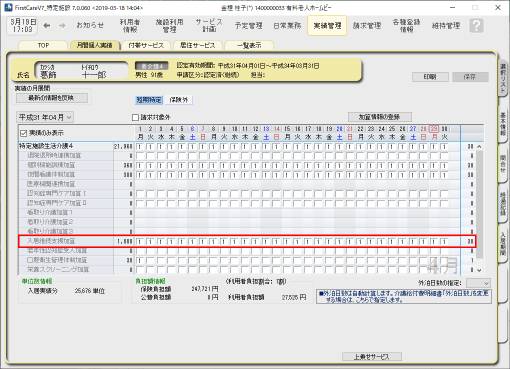Toggle day 2 cell of 口腔衛生管理体制加算 row
510x369 pixels.
point(151,260)
